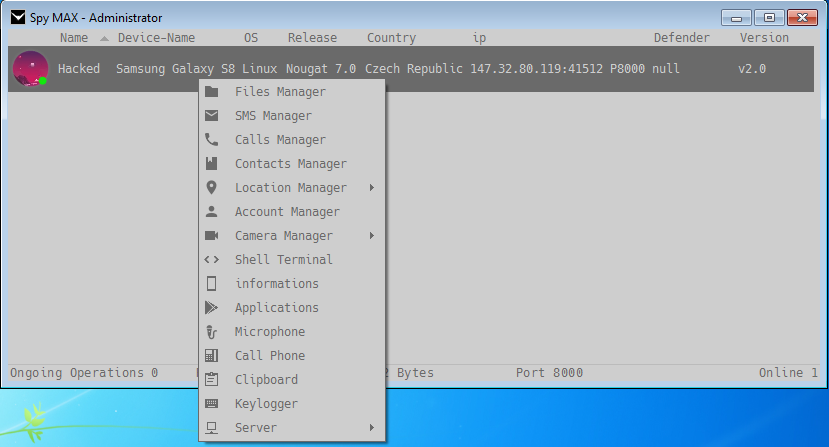Click the folder icon beside Files Manager
The image size is (829, 447).
pyautogui.click(x=211, y=92)
